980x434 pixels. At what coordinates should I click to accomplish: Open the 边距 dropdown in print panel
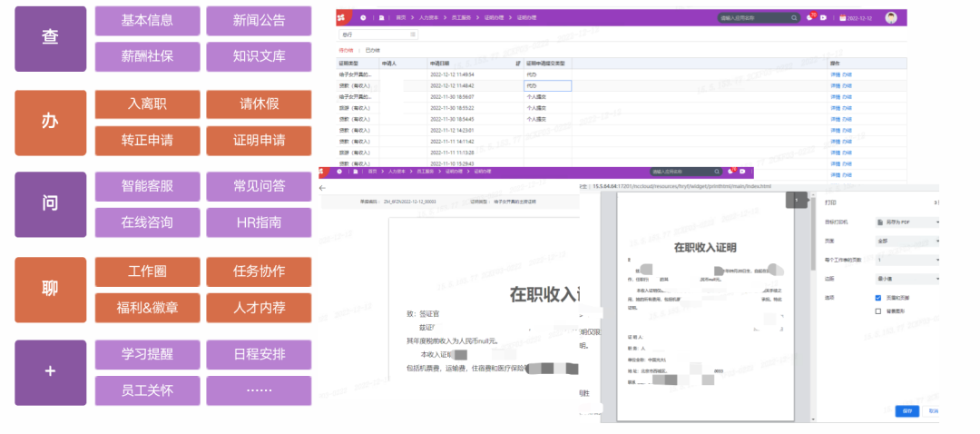[907, 279]
